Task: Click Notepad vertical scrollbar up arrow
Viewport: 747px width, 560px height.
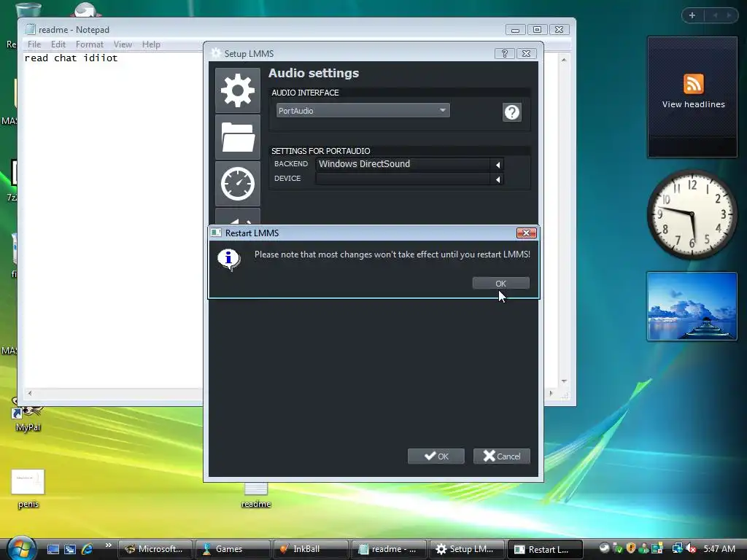Action: tap(564, 60)
